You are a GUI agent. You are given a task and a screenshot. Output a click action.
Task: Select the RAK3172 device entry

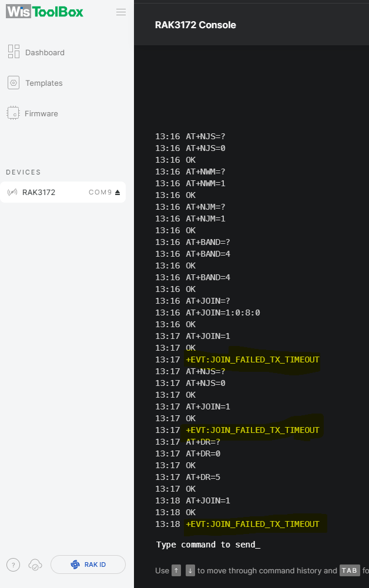pos(39,192)
